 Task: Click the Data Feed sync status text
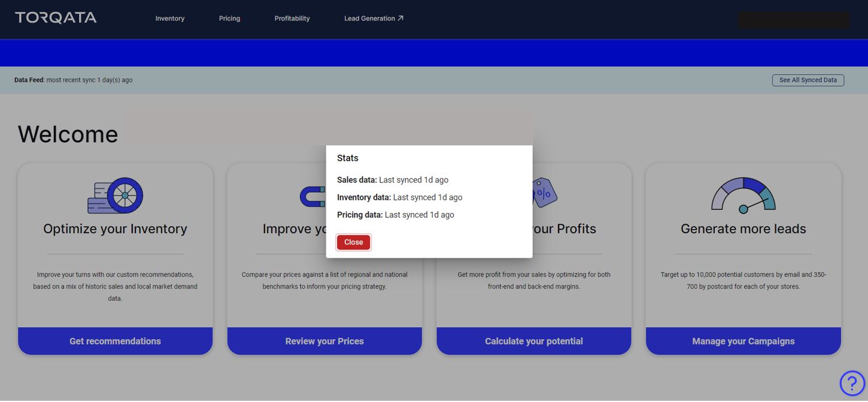pos(72,80)
